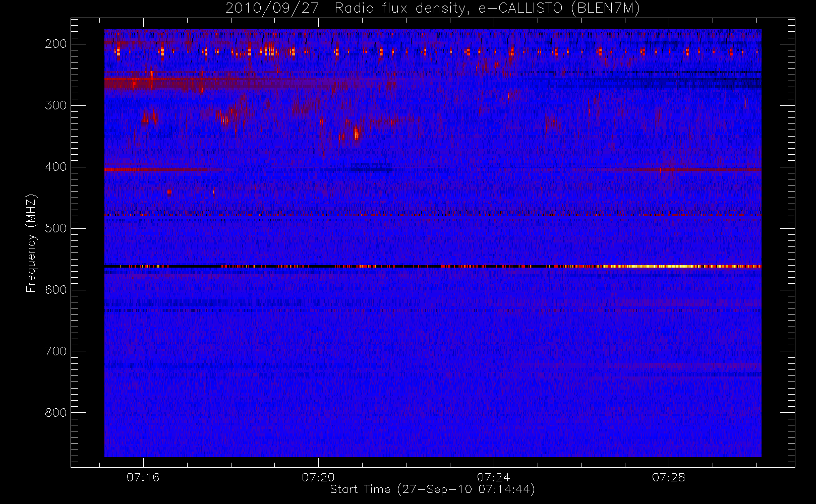The height and width of the screenshot is (504, 816).
Task: Select the 500 frequency tick label
Action: coord(55,228)
